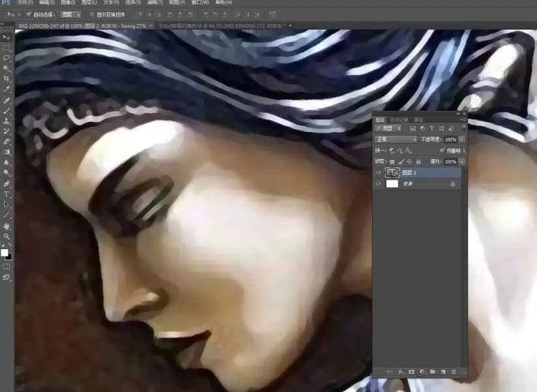Open the 编辑(E) menu
The width and height of the screenshot is (537, 392).
point(47,3)
